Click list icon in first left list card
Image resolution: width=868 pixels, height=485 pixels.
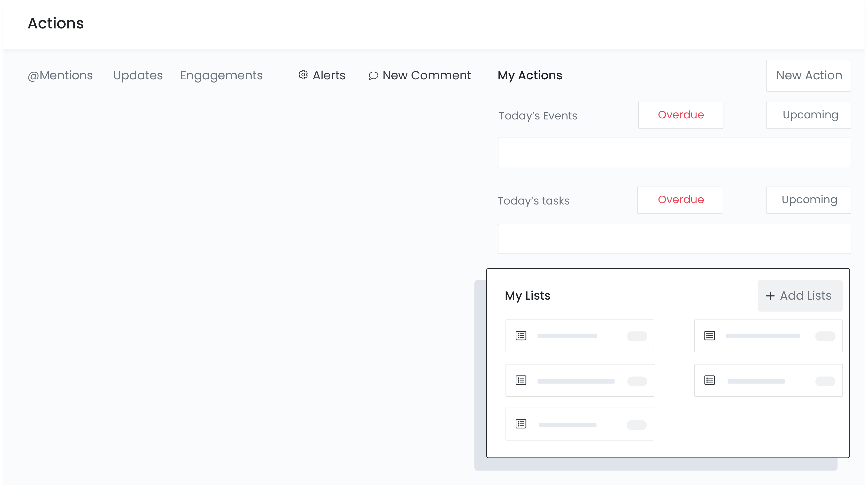pyautogui.click(x=521, y=336)
